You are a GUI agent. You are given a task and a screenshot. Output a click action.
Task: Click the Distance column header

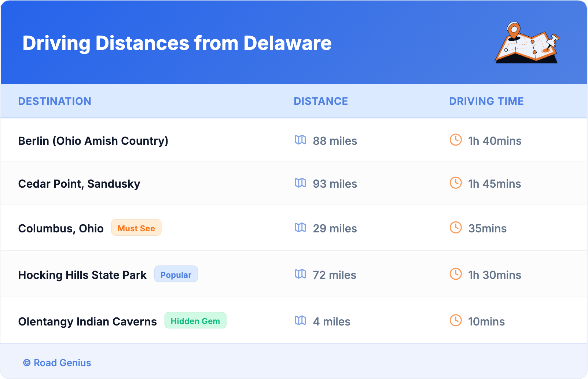tap(321, 101)
